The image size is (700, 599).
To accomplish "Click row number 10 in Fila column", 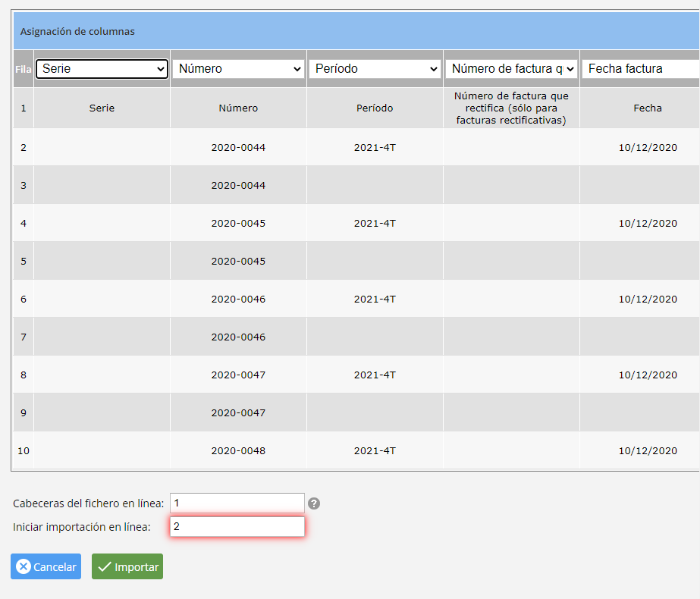I will click(24, 451).
